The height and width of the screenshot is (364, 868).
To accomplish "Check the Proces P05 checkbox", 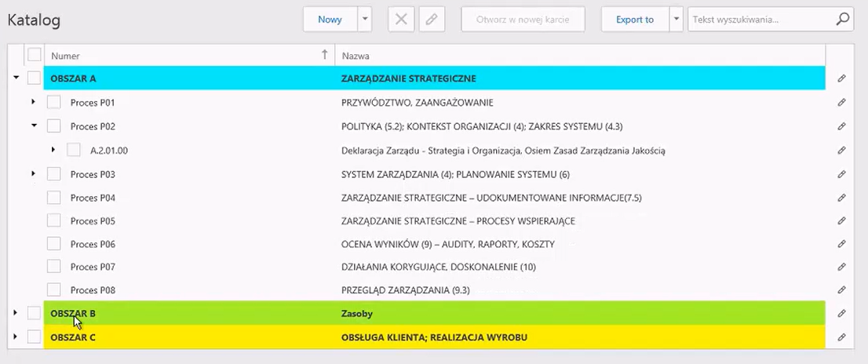I will coord(53,220).
